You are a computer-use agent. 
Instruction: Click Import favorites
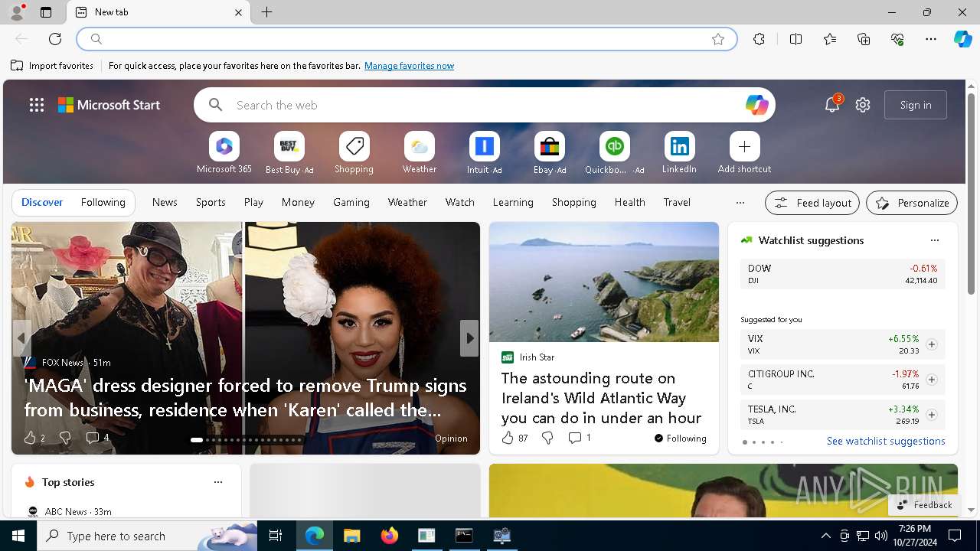pos(52,66)
